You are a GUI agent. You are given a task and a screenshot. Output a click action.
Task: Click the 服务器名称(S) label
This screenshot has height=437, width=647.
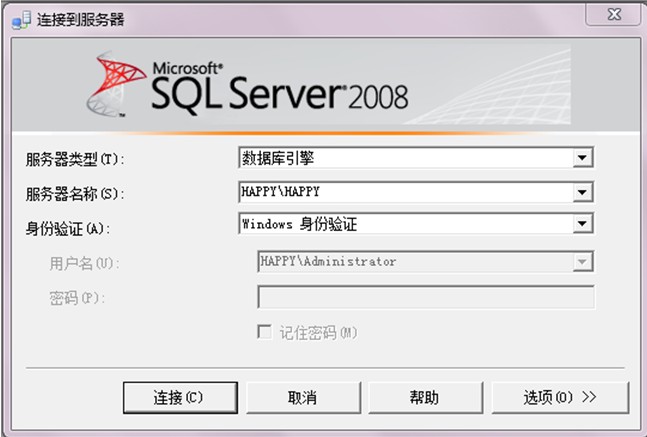75,194
